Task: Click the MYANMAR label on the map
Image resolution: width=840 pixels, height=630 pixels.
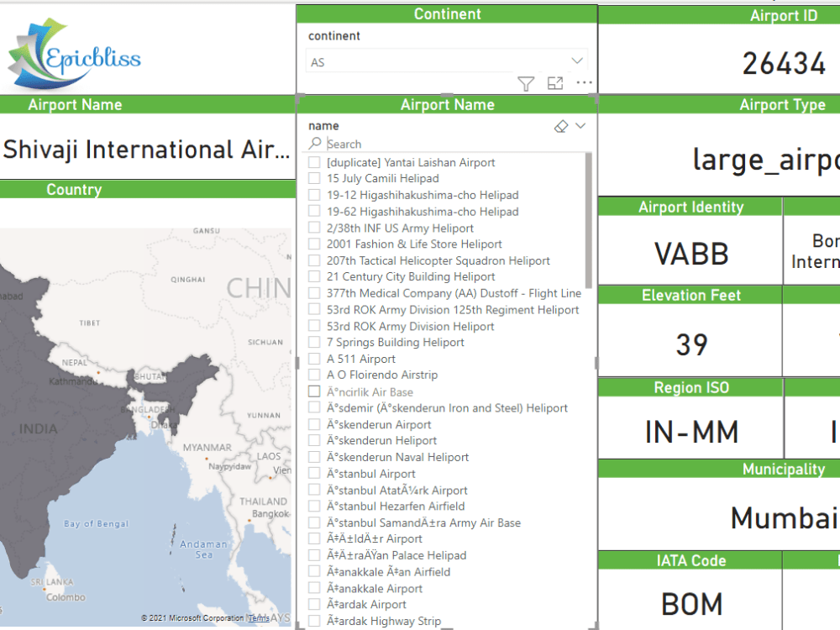Action: pos(207,448)
